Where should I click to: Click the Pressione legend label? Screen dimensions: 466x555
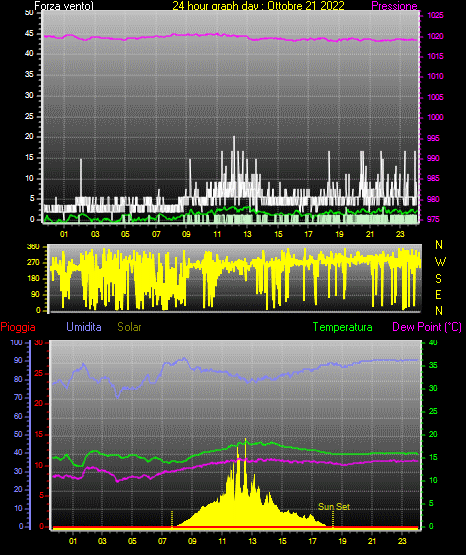[394, 6]
